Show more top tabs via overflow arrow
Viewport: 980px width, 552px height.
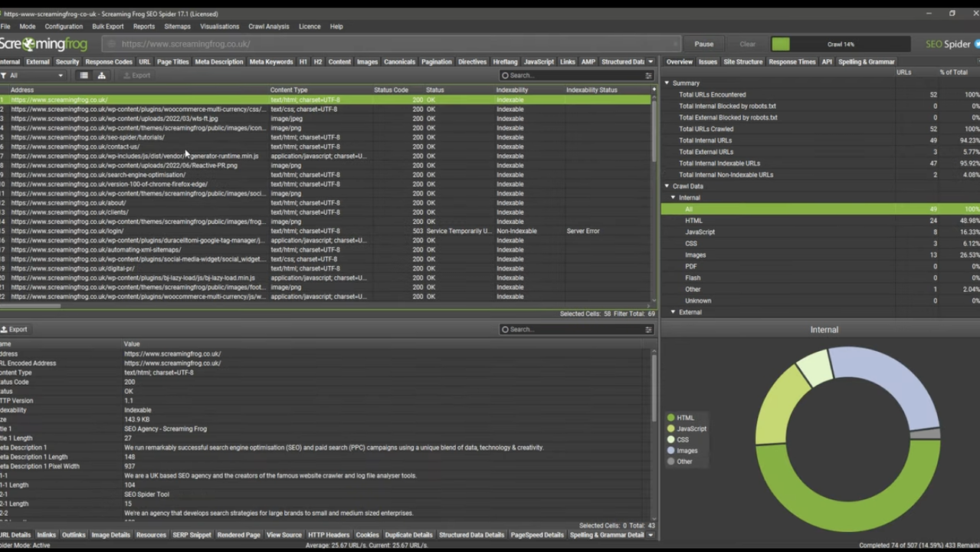(651, 62)
